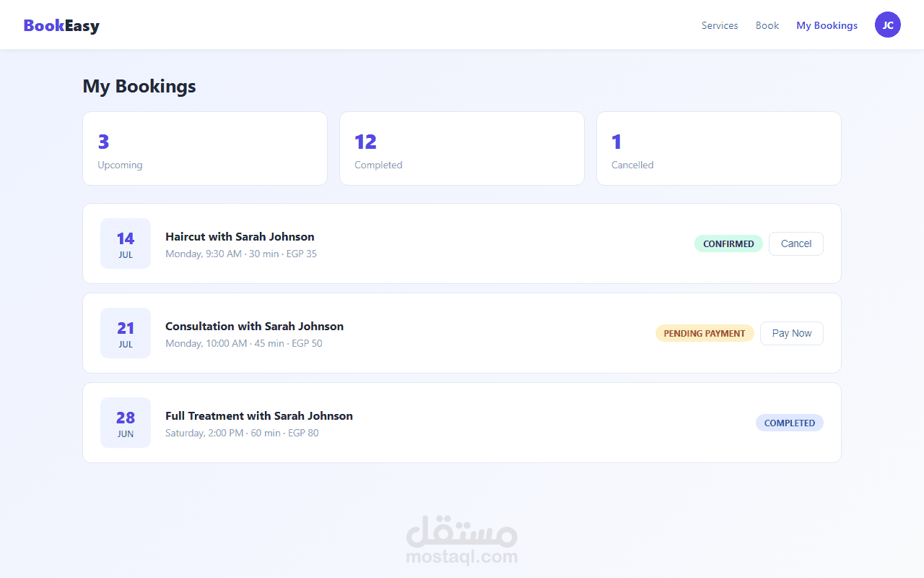Image resolution: width=924 pixels, height=578 pixels.
Task: Select the Cancelled stat card showing 1
Action: [719, 148]
